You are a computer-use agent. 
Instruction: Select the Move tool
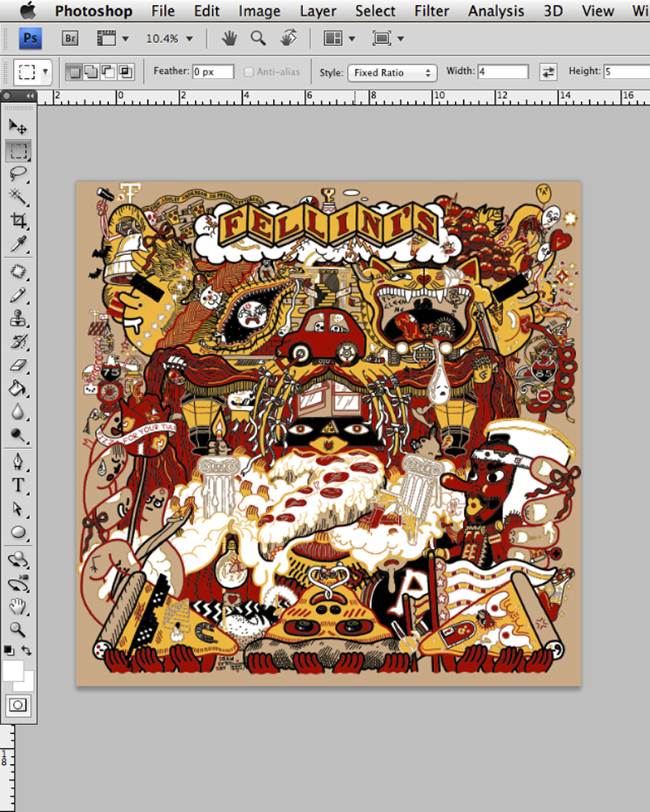[18, 127]
